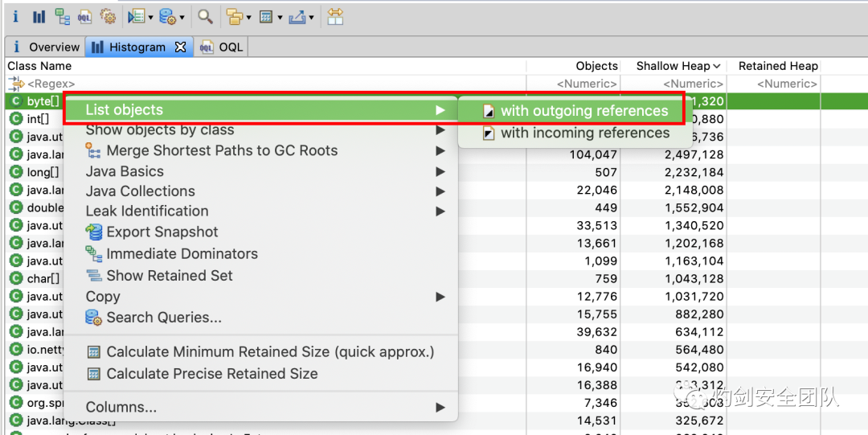868x435 pixels.
Task: Switch to the Overview tab
Action: coord(46,47)
